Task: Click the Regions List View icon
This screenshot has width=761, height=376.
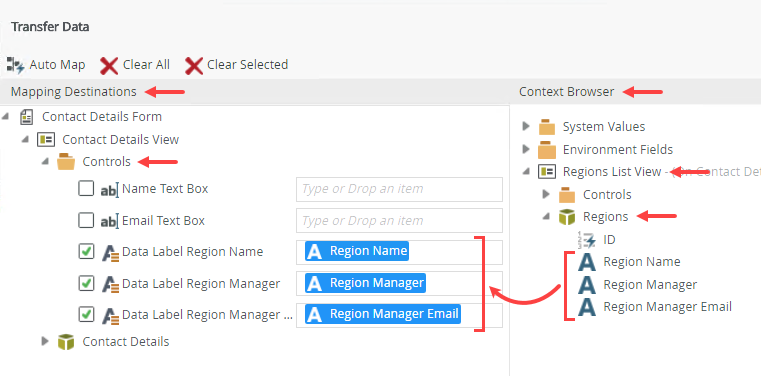Action: [547, 172]
